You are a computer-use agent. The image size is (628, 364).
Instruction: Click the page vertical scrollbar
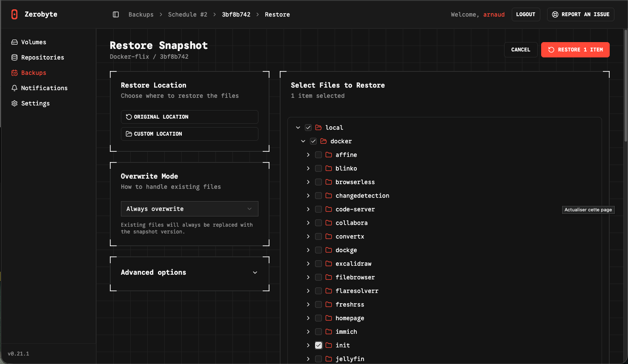[x=625, y=85]
